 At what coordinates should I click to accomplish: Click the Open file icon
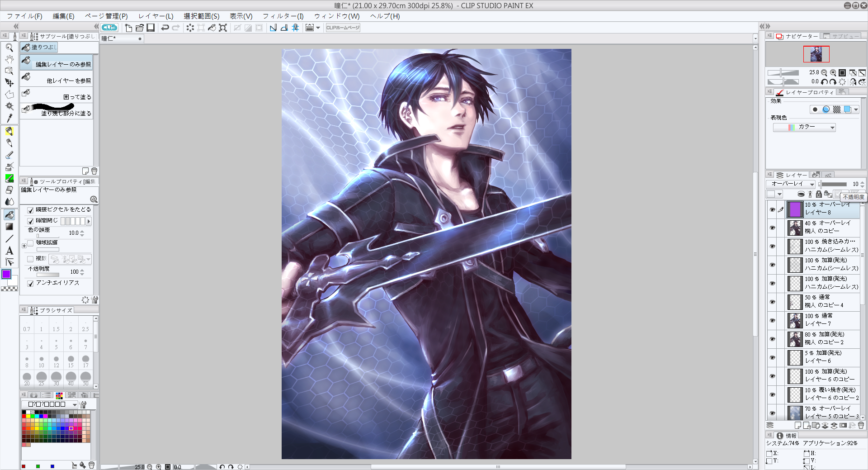(140, 28)
